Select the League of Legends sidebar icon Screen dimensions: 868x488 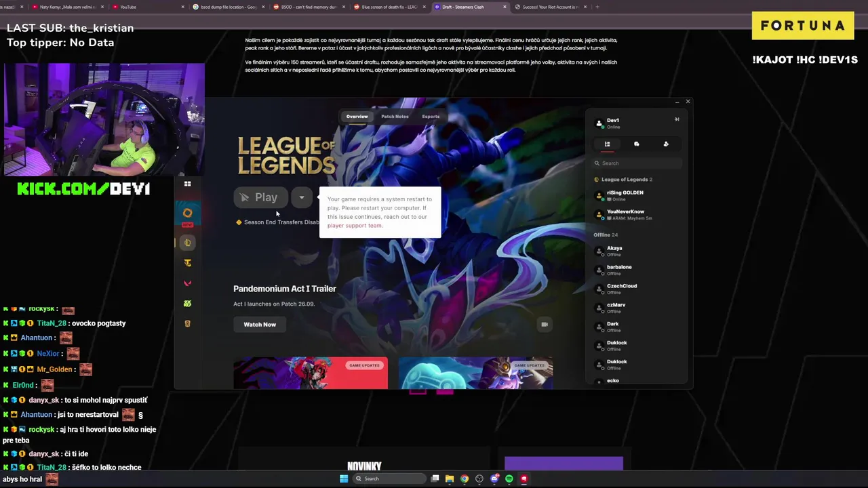[188, 243]
